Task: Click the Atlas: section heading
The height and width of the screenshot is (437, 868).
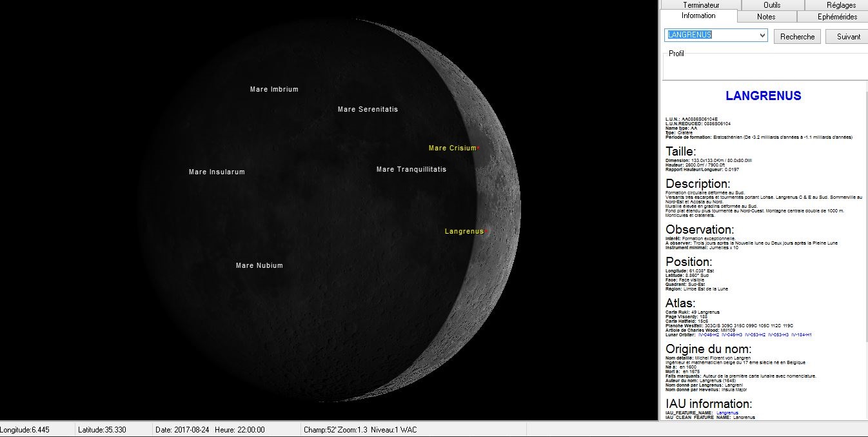Action: coord(680,303)
